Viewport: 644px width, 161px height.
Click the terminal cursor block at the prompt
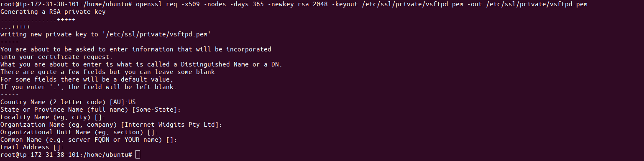click(x=138, y=155)
